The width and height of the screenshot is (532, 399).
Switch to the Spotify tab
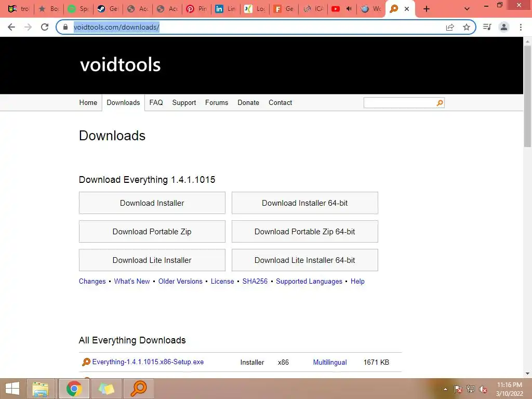click(x=78, y=9)
